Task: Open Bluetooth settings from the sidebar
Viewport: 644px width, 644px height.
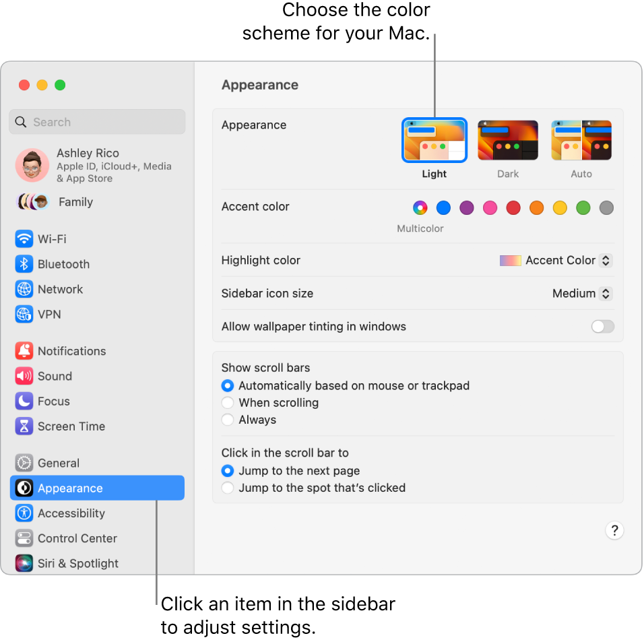Action: (24, 264)
